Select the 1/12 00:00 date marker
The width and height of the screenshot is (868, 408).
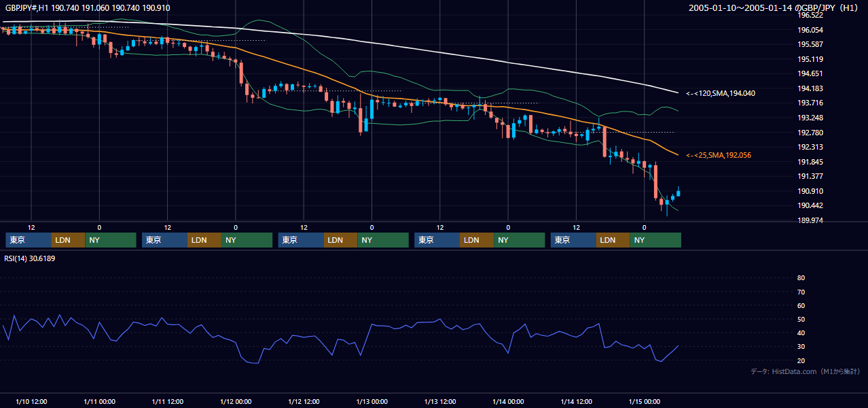pyautogui.click(x=236, y=401)
